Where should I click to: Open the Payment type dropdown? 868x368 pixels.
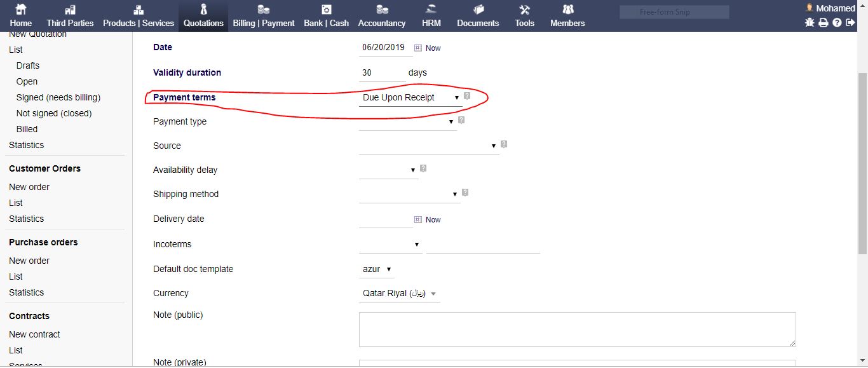pyautogui.click(x=408, y=122)
